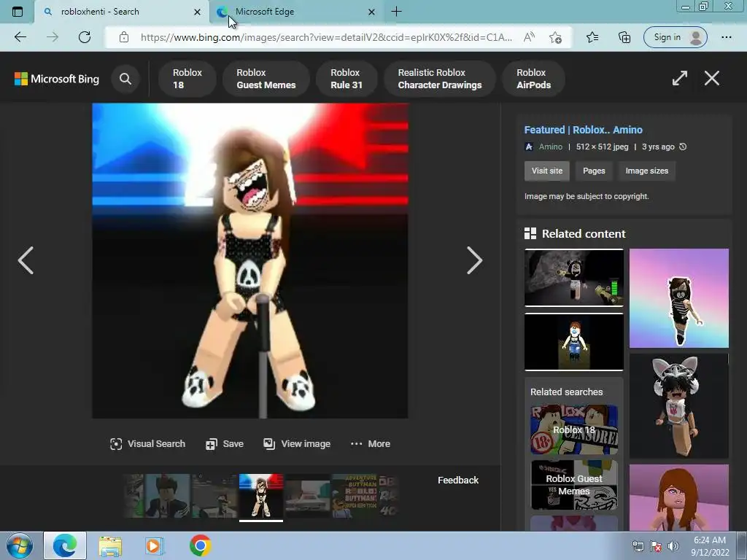Select the Roblox Rule 31 chip
This screenshot has height=560, width=747.
tap(347, 79)
